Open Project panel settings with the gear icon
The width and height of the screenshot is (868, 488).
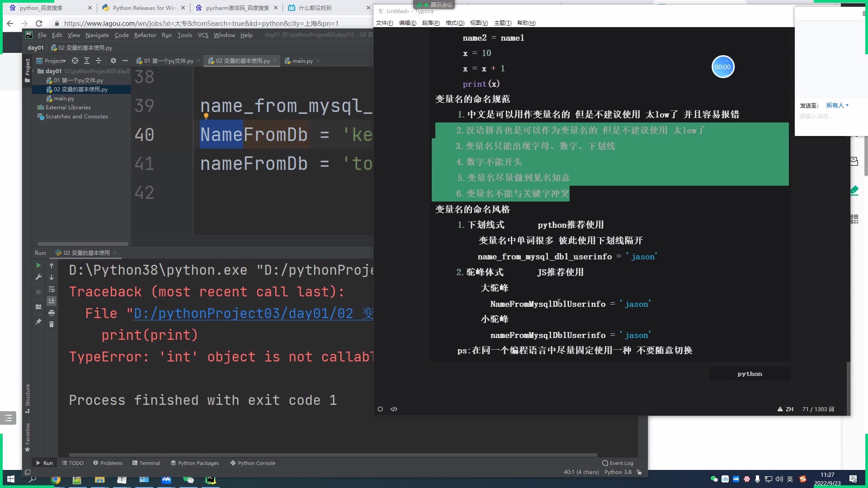(114, 61)
